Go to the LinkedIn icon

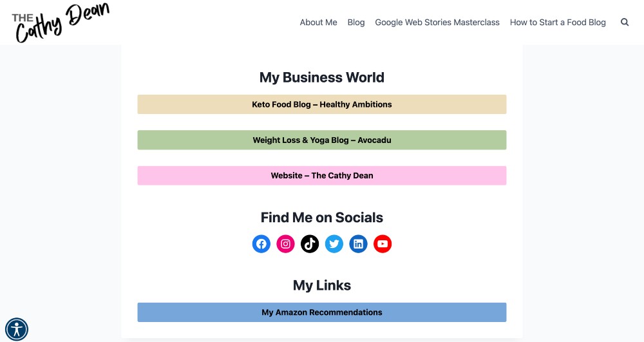click(x=359, y=244)
